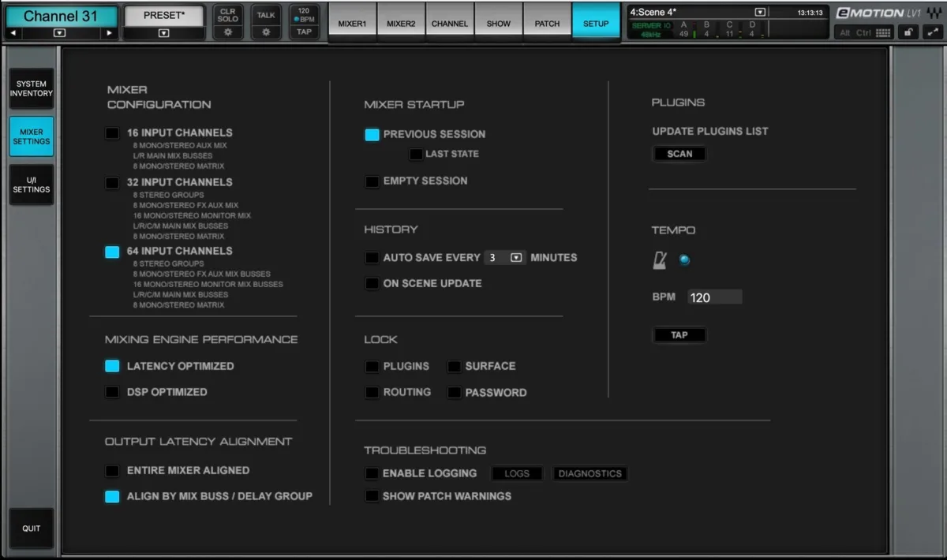Click the eMotion LV1 logo

point(878,13)
